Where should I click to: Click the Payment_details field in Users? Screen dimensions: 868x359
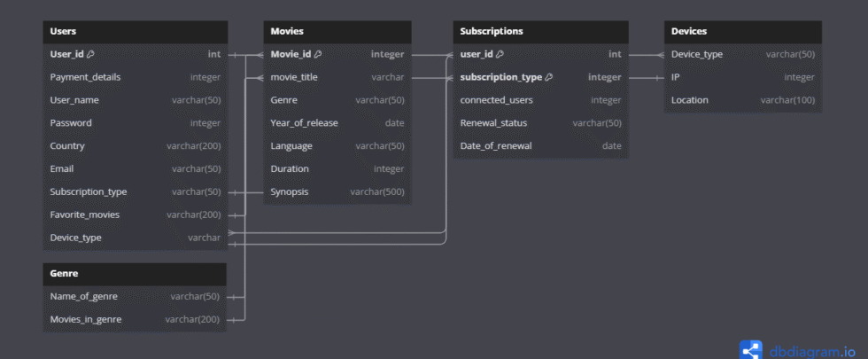point(135,77)
